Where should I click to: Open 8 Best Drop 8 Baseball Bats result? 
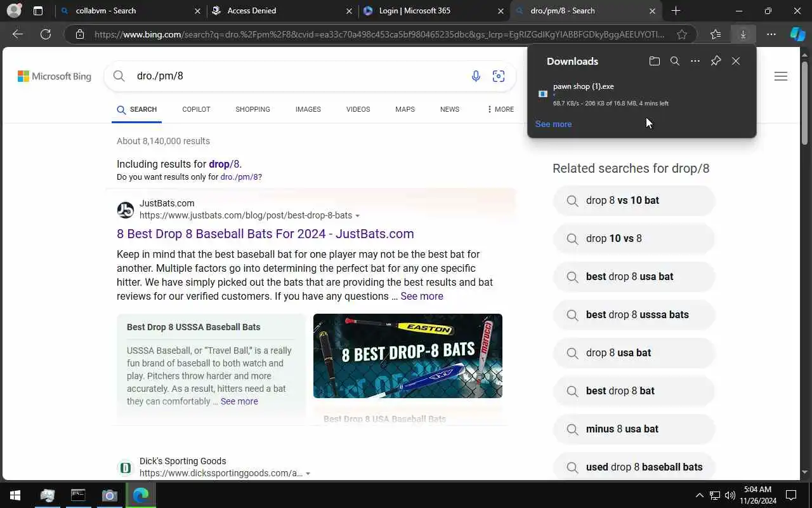point(265,234)
